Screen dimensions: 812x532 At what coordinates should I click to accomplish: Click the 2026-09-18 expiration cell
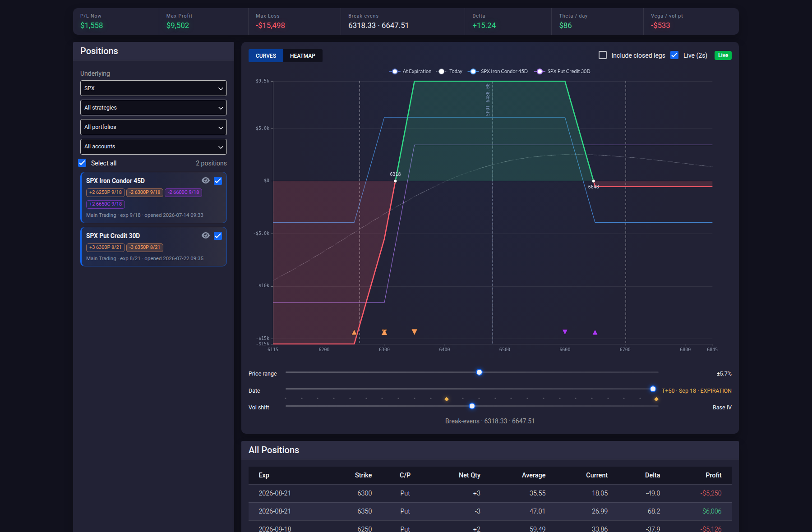[x=275, y=529]
